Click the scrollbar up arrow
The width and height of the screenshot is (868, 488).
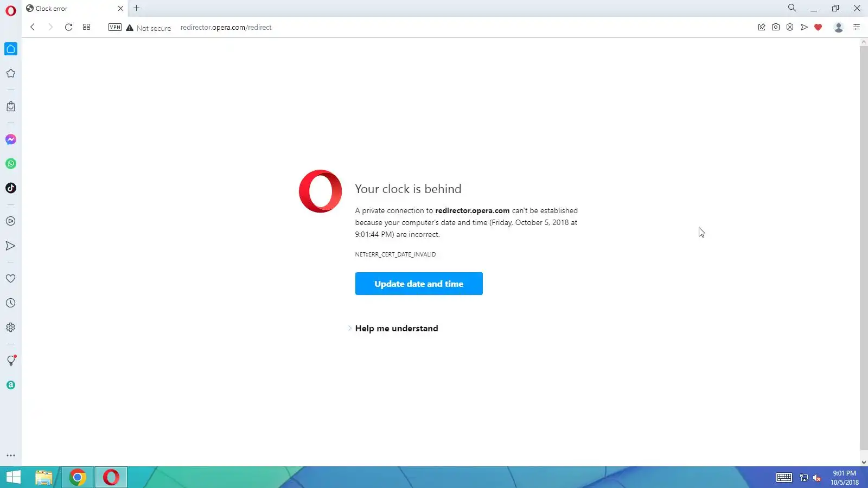(864, 42)
